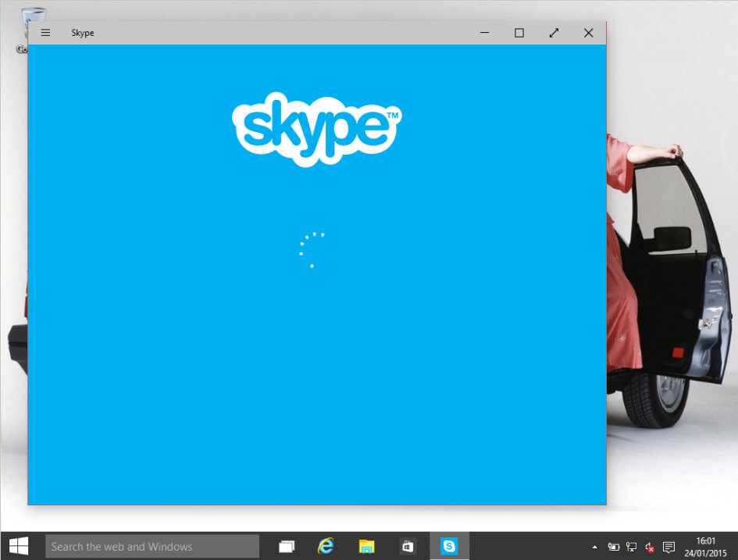738x560 pixels.
Task: Open the calendar by clicking the clock
Action: (705, 546)
